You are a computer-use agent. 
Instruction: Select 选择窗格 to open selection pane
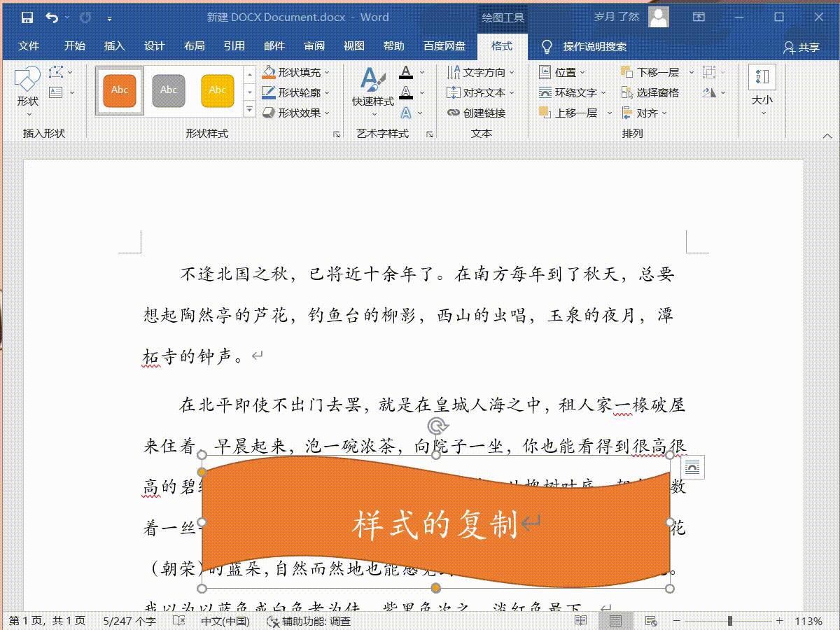click(649, 92)
